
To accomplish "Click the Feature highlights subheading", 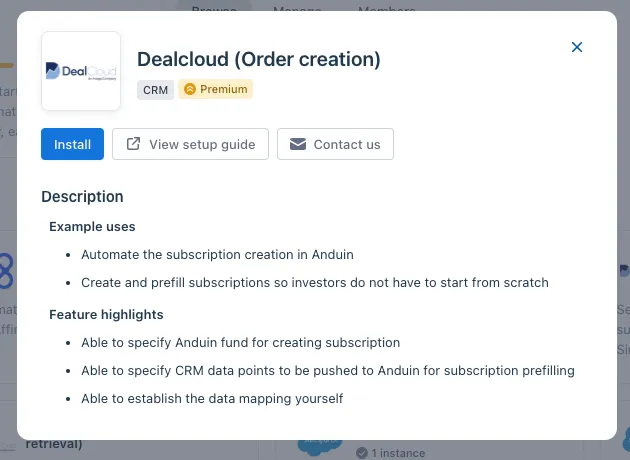I will pyautogui.click(x=106, y=315).
